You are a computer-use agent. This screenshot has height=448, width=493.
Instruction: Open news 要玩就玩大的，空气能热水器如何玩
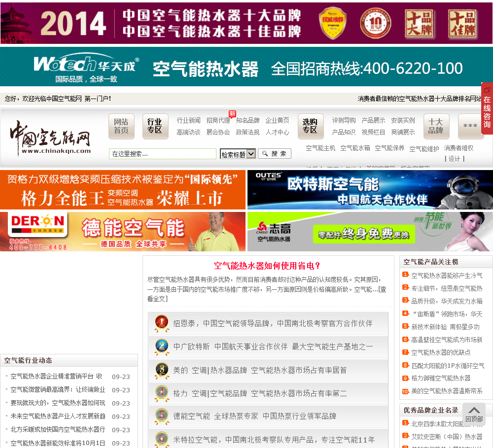(x=58, y=403)
